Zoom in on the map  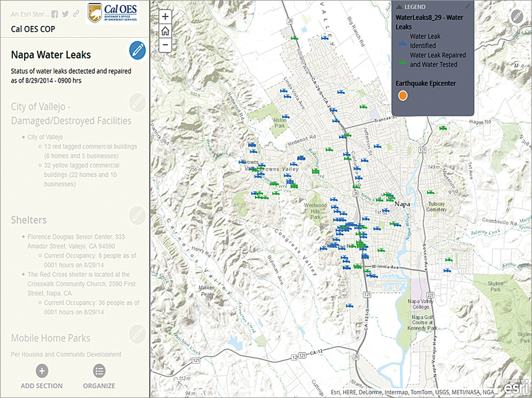pos(166,17)
